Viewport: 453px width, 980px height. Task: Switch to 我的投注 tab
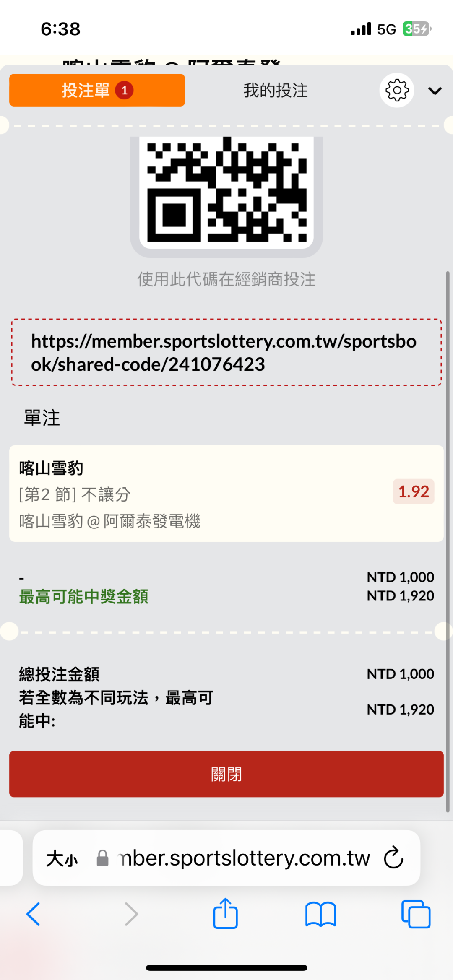(276, 90)
